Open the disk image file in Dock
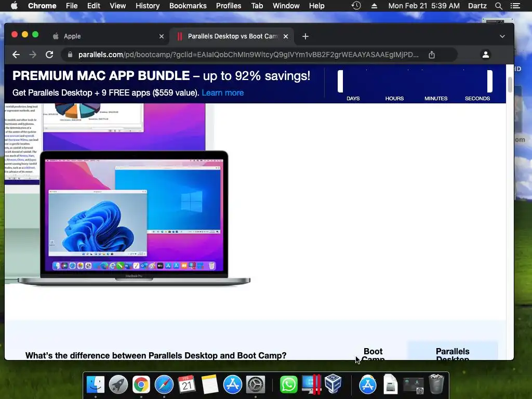 [x=391, y=384]
